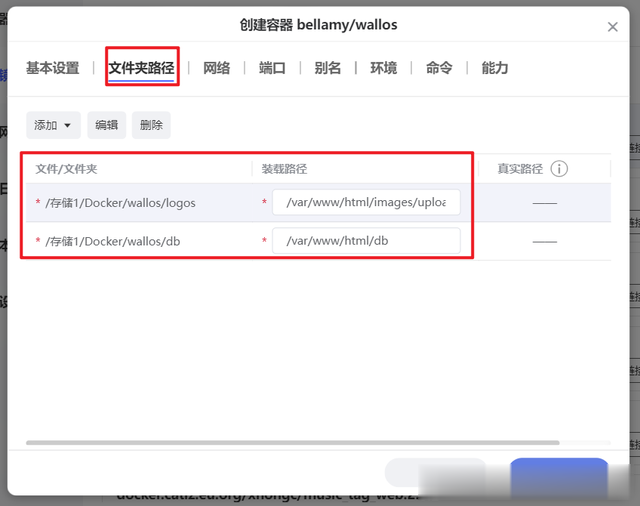Click the 删除 button
Screen dimensions: 640x506
(x=151, y=125)
